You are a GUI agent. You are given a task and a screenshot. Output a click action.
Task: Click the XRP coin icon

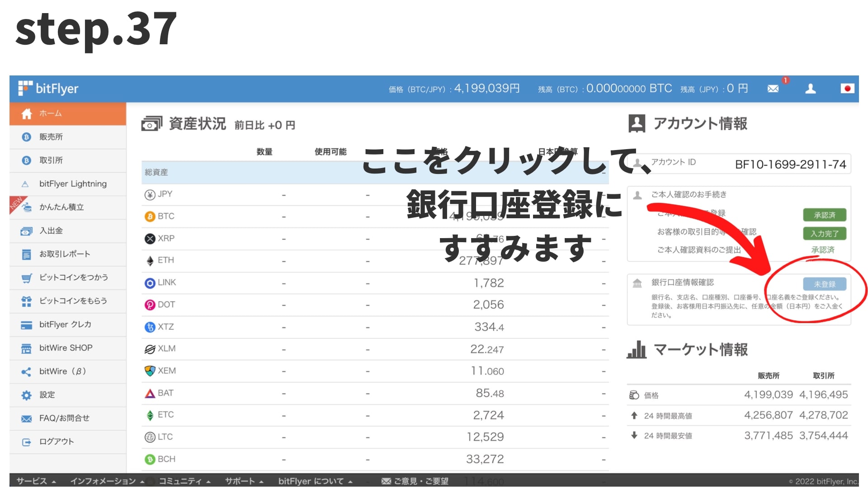click(x=149, y=238)
